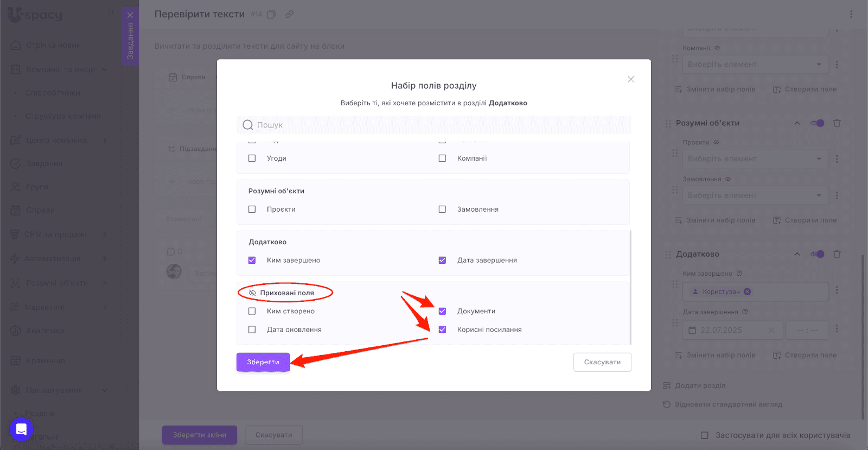Open Аналітика in the sidebar

[x=44, y=331]
